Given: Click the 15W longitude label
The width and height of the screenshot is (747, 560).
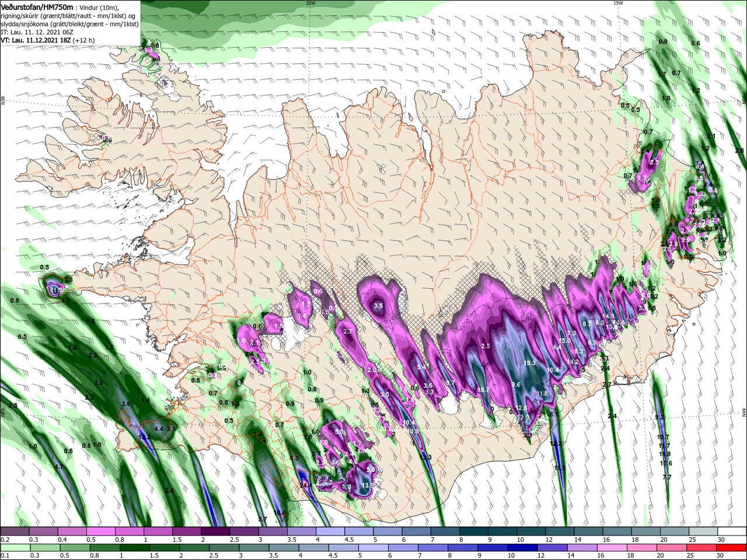Looking at the screenshot, I should tap(618, 2).
